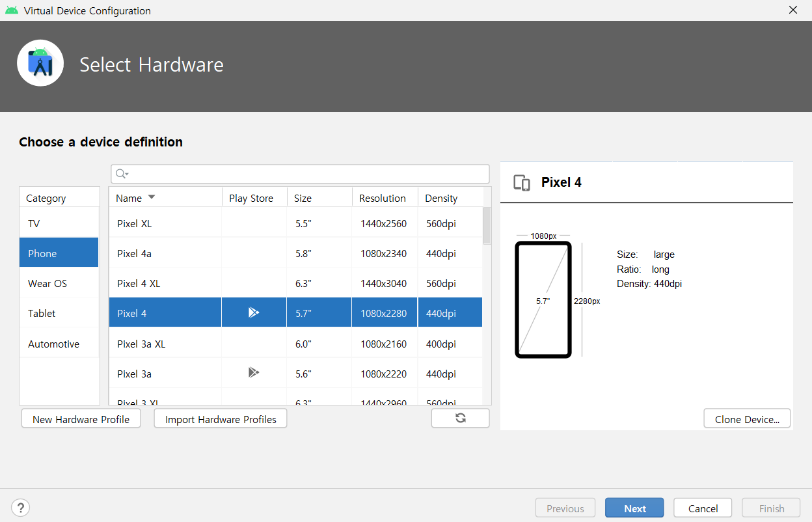Click the 1440x3040 resolution cell

click(383, 283)
